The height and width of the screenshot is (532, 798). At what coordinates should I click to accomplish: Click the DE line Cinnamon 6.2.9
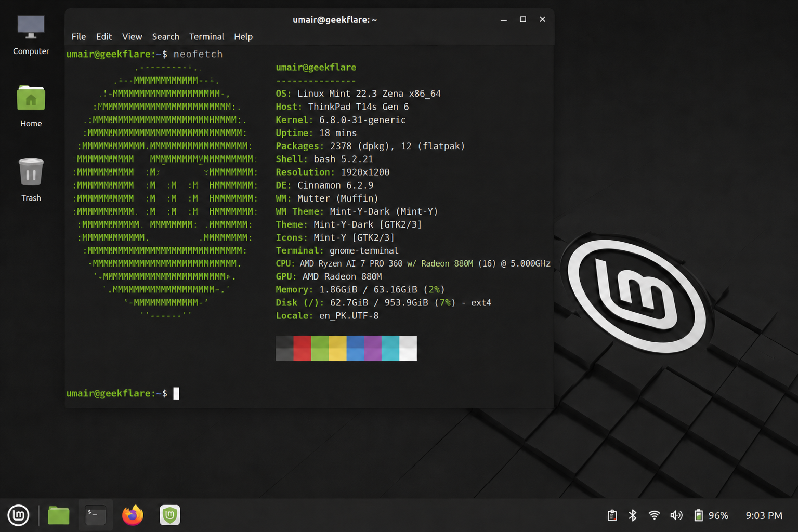point(324,185)
